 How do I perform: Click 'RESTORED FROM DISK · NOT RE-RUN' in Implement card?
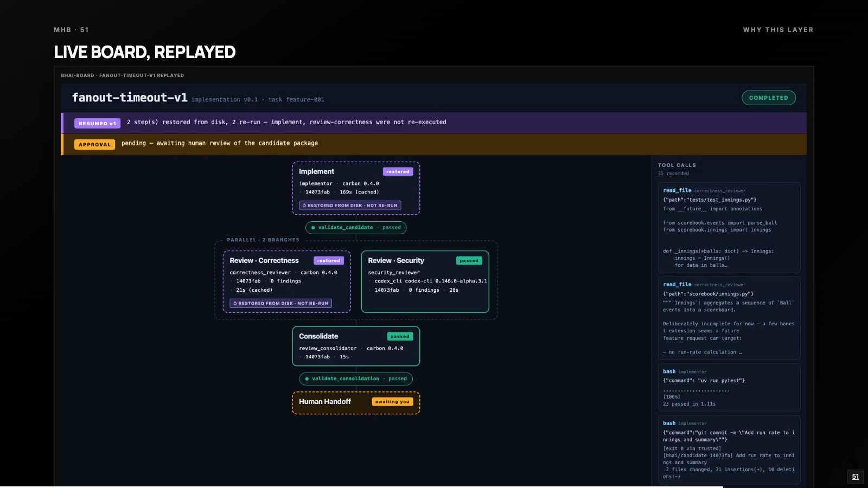(350, 206)
